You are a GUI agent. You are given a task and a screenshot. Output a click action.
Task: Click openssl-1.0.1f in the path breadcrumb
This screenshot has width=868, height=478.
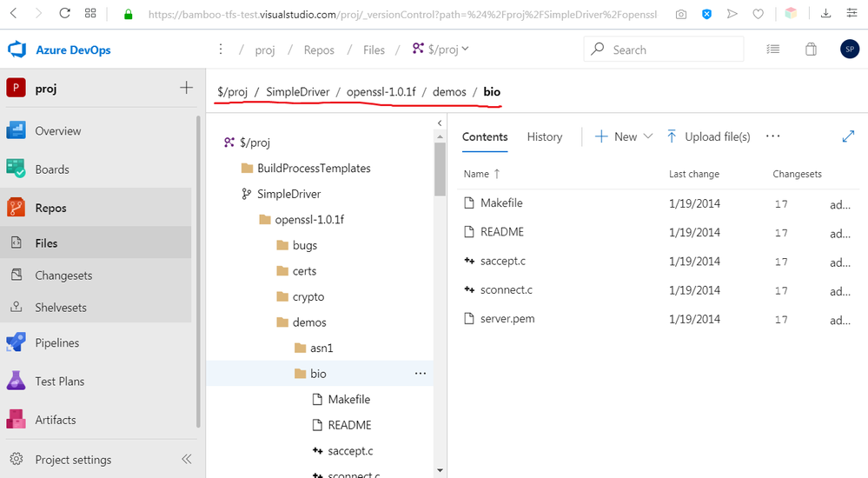pyautogui.click(x=381, y=92)
